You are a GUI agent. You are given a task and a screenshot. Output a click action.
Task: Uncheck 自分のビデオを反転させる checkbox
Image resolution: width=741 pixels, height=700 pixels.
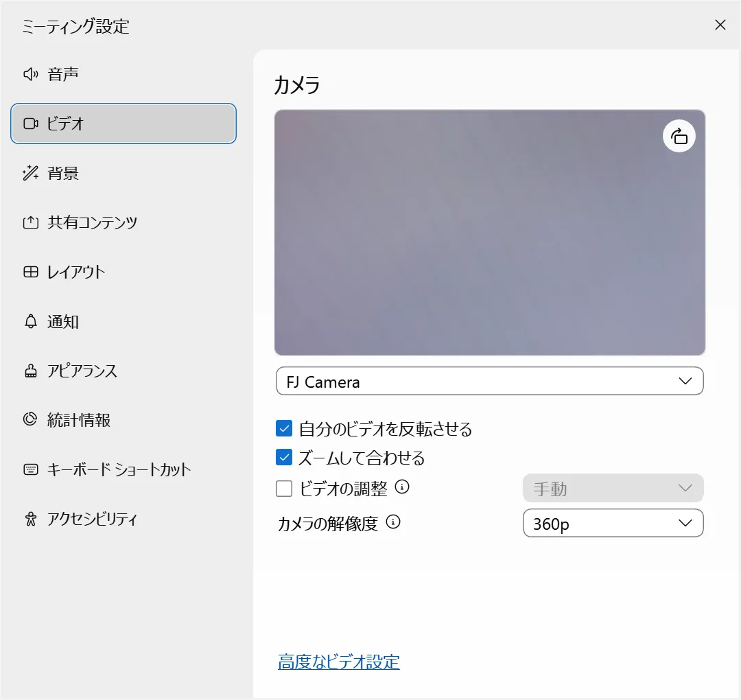coord(284,429)
